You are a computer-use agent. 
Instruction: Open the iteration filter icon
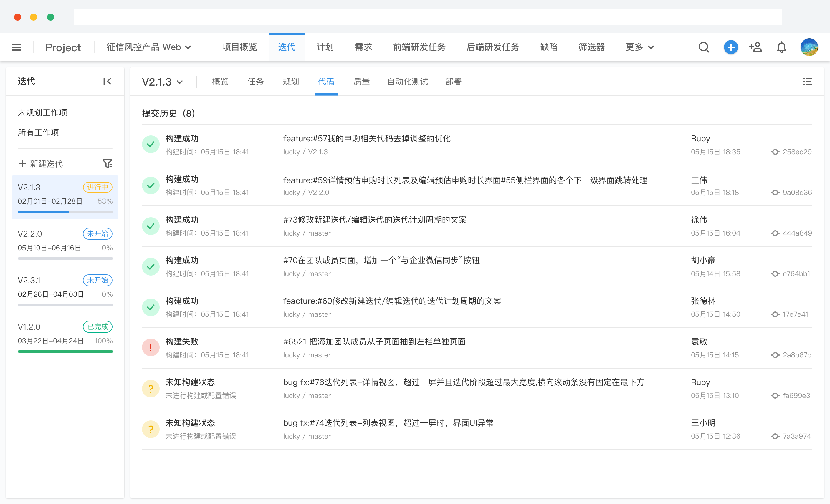click(x=108, y=163)
